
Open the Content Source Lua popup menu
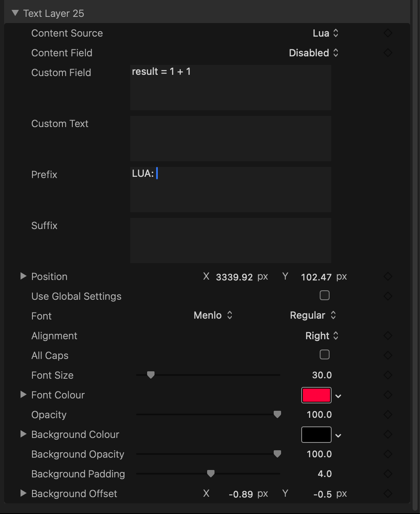click(x=325, y=33)
